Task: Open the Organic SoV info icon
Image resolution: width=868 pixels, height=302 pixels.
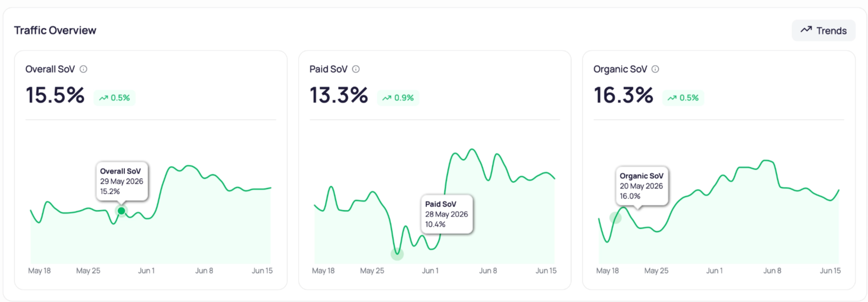Action: click(x=655, y=69)
